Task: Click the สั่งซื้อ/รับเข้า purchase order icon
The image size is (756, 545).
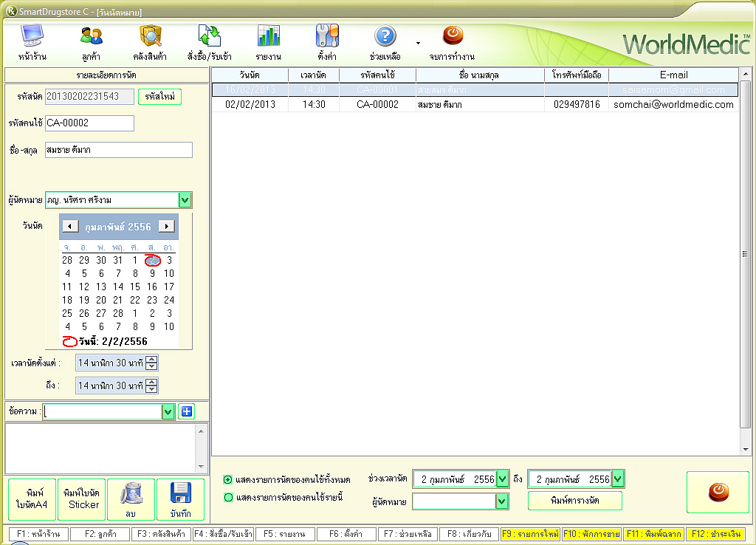Action: (210, 37)
